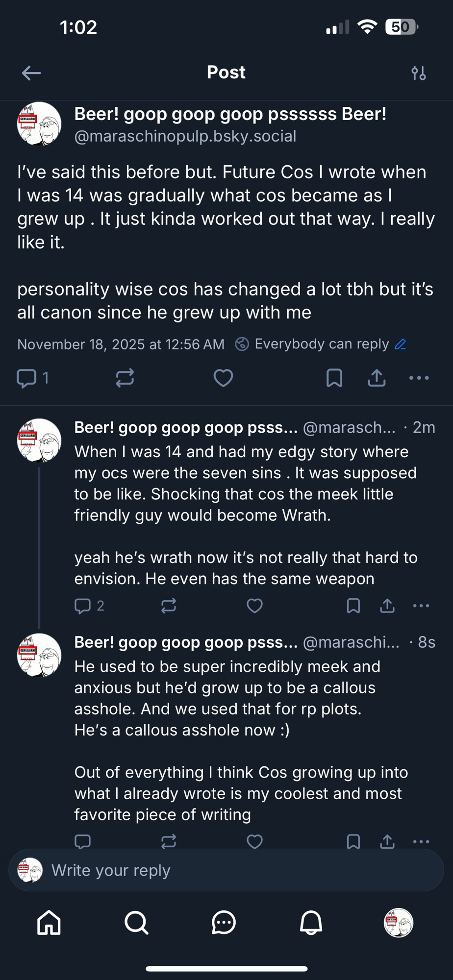Like the main post with heart
The width and height of the screenshot is (453, 980).
[223, 378]
